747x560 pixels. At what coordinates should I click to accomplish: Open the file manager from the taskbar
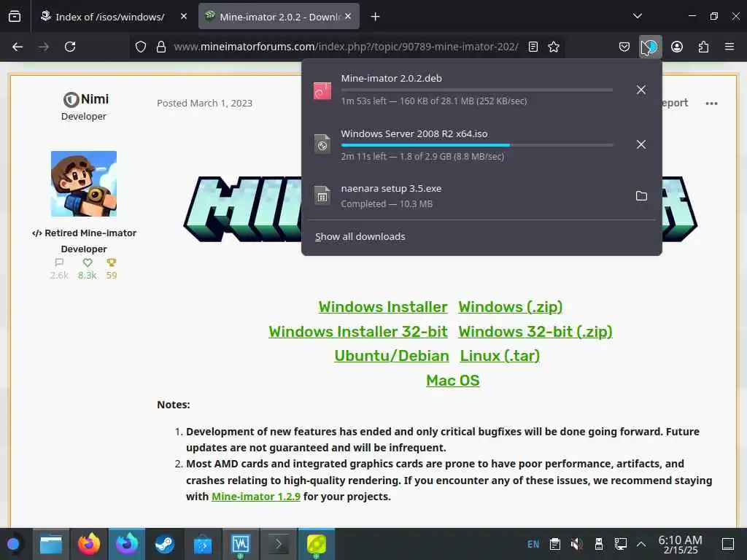(x=51, y=544)
